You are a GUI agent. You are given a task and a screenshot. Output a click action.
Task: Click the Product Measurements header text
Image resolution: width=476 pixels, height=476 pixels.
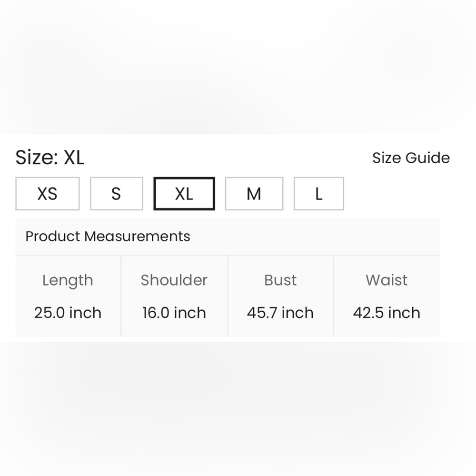pyautogui.click(x=108, y=236)
